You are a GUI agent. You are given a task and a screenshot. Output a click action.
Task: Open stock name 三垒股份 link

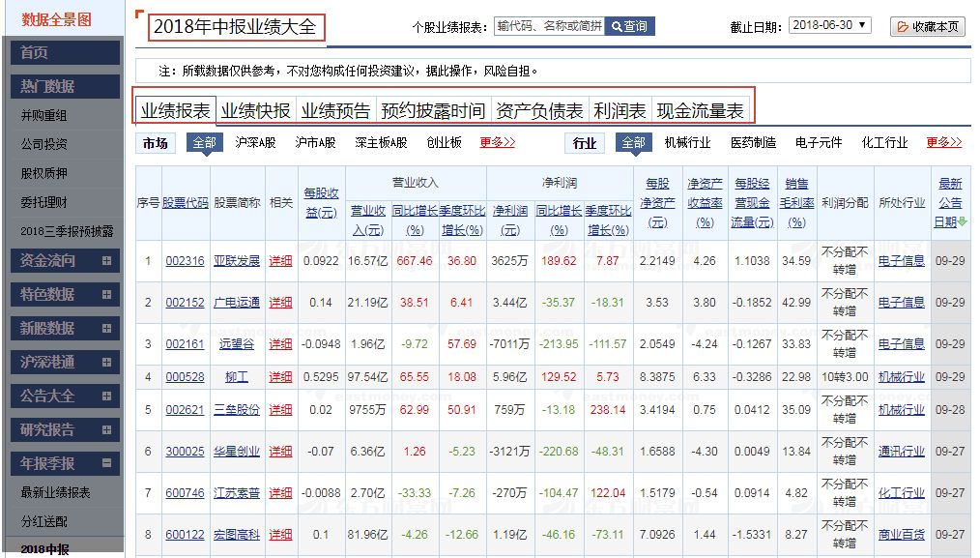236,410
